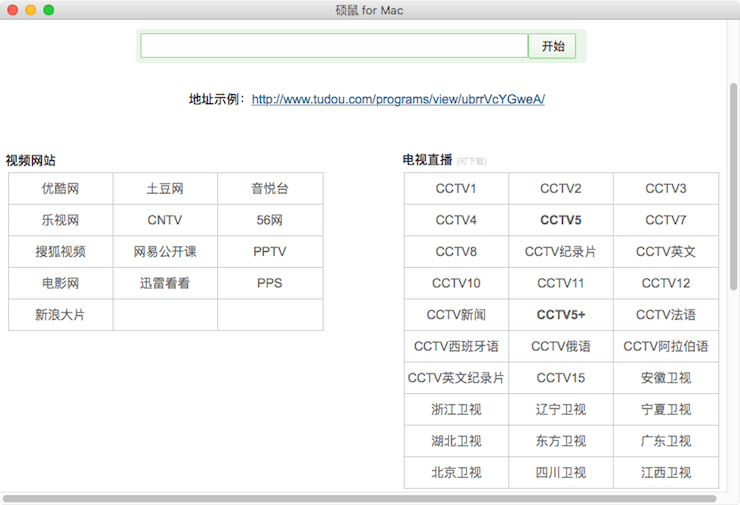Open the 迅雷看看 site link
Image resolution: width=740 pixels, height=505 pixels.
(x=165, y=283)
